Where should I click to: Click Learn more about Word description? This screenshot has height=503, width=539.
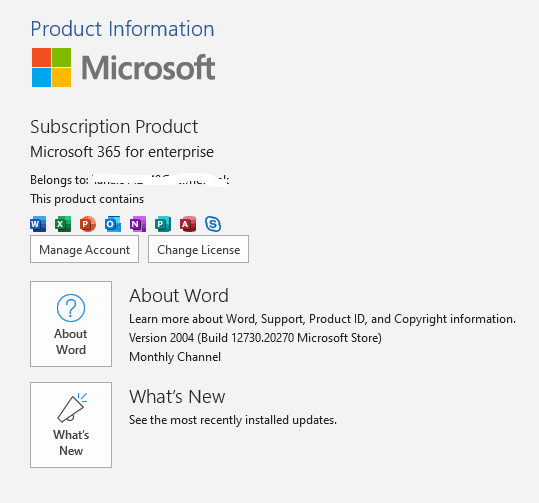tap(322, 319)
